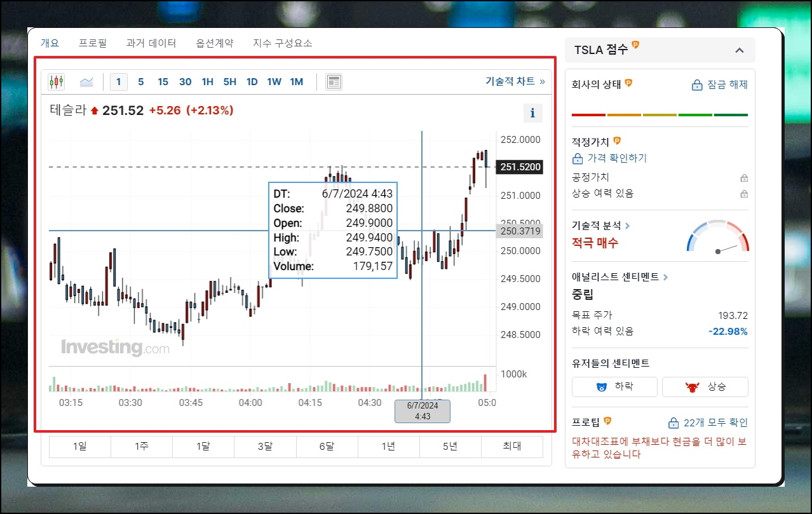Click the Pro badge next to 프로팁
The width and height of the screenshot is (812, 514).
(x=607, y=421)
